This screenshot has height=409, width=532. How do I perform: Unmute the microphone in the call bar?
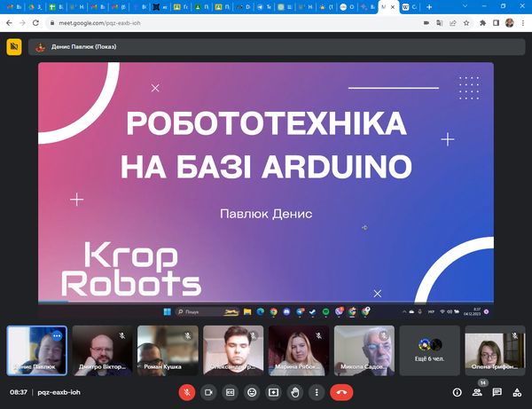point(186,391)
